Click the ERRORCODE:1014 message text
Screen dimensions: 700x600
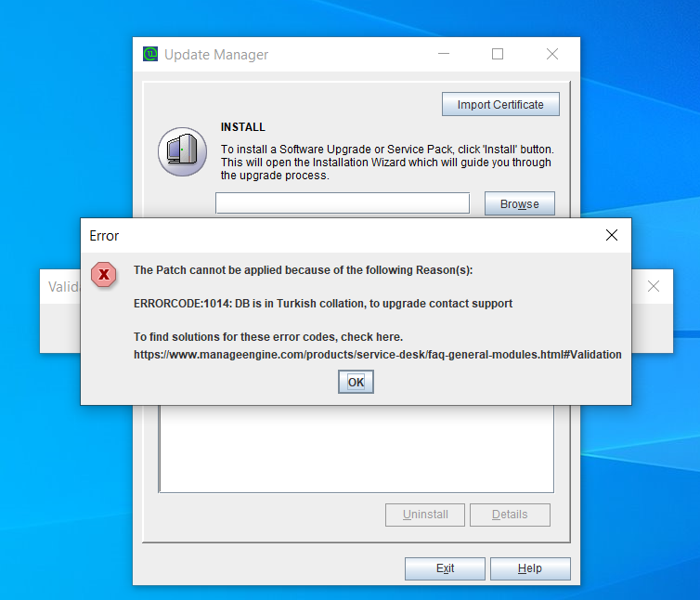pyautogui.click(x=323, y=304)
